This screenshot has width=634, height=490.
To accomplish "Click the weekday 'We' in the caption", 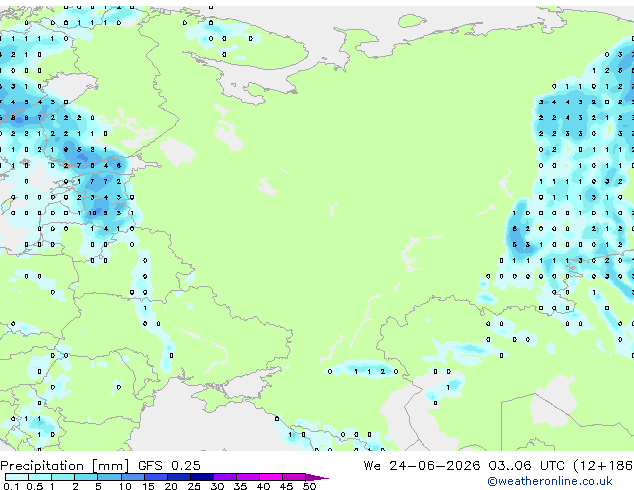I will (372, 466).
